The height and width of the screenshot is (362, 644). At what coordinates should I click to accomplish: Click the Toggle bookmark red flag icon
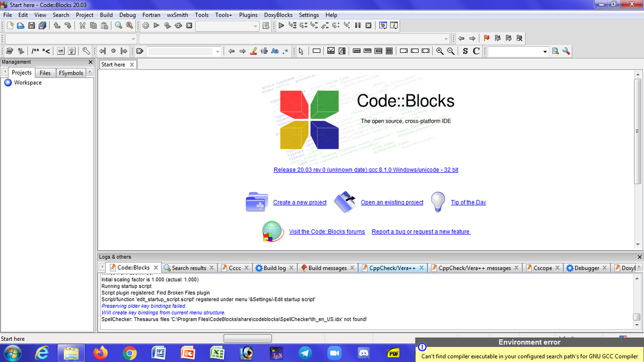pos(487,38)
